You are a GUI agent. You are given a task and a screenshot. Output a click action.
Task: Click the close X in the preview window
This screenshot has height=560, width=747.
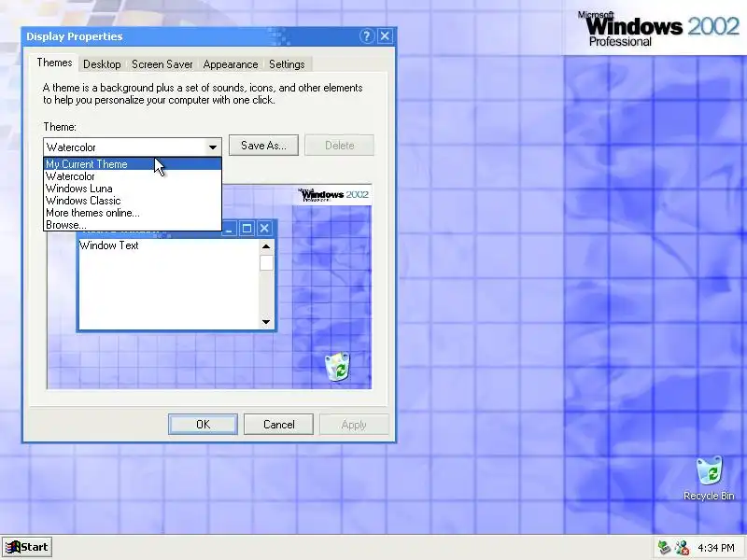pos(264,229)
